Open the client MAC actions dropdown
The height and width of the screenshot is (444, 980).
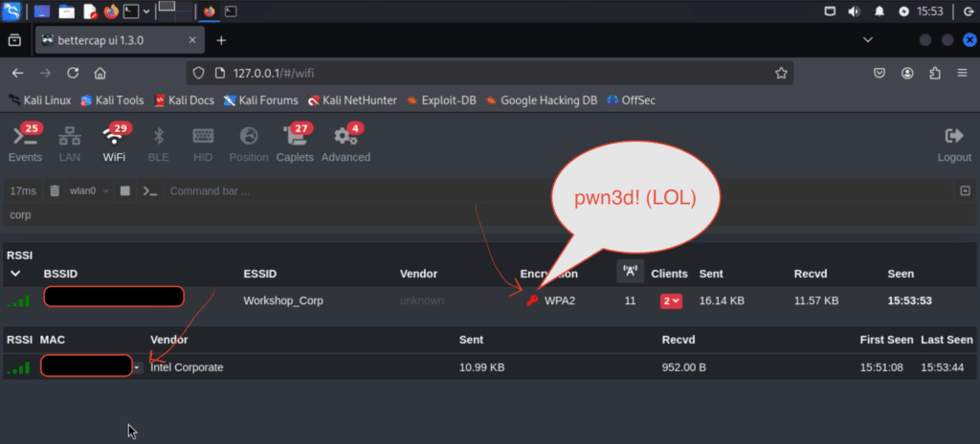(x=138, y=367)
